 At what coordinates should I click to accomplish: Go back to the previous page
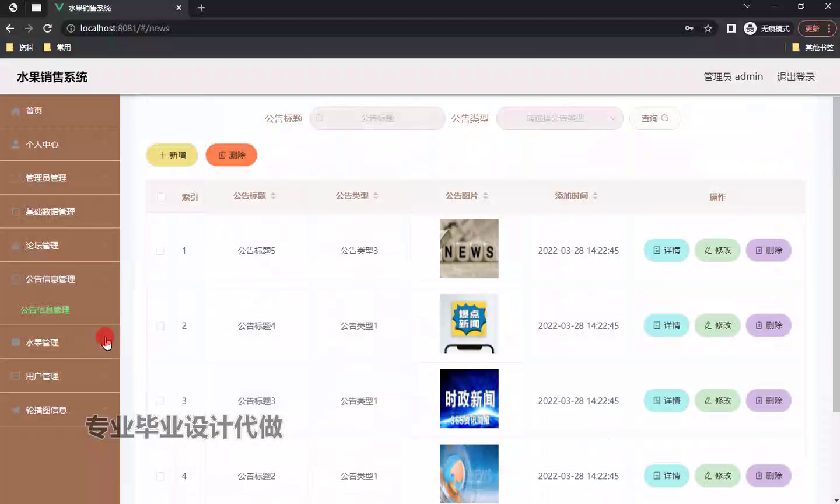(x=10, y=28)
